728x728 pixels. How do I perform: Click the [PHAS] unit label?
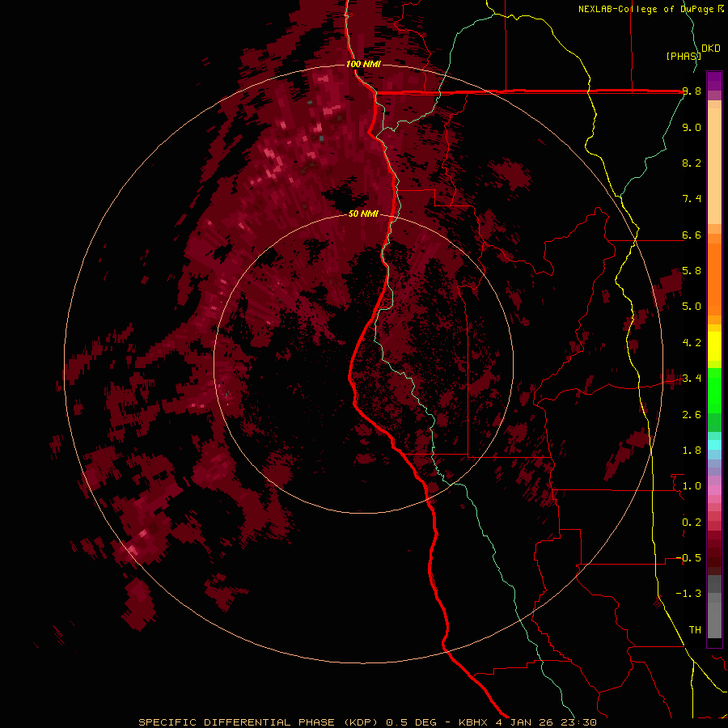(684, 56)
